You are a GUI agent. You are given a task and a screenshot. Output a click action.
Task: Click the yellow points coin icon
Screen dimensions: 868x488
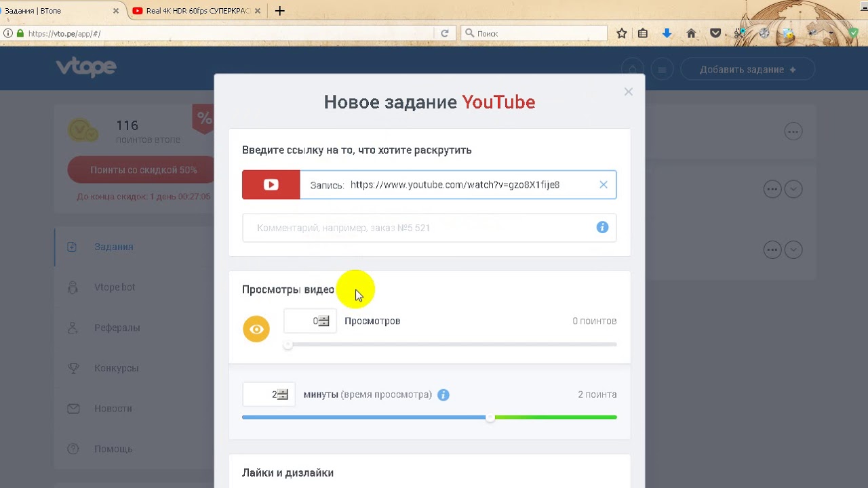coord(84,130)
